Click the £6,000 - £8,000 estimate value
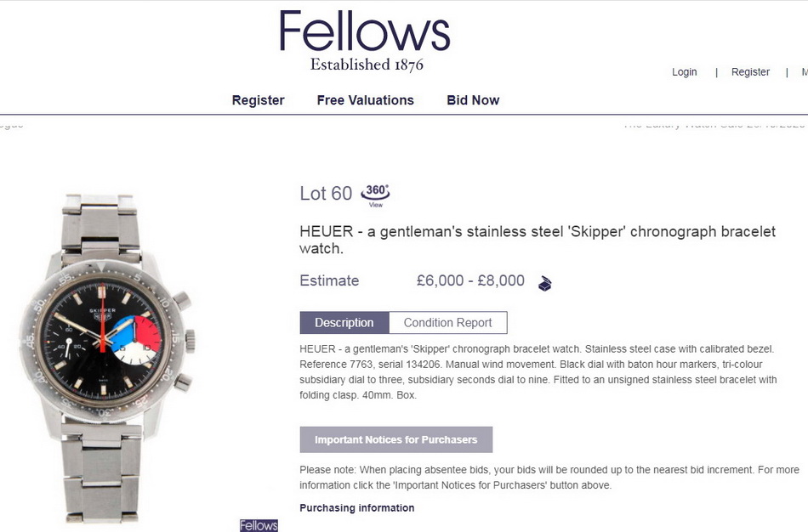Image resolution: width=808 pixels, height=532 pixels. point(470,281)
